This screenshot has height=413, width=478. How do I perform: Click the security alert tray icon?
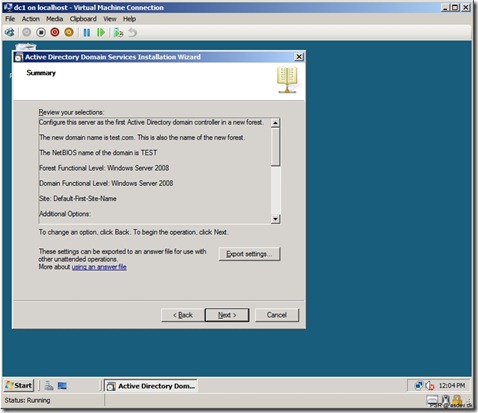430,386
